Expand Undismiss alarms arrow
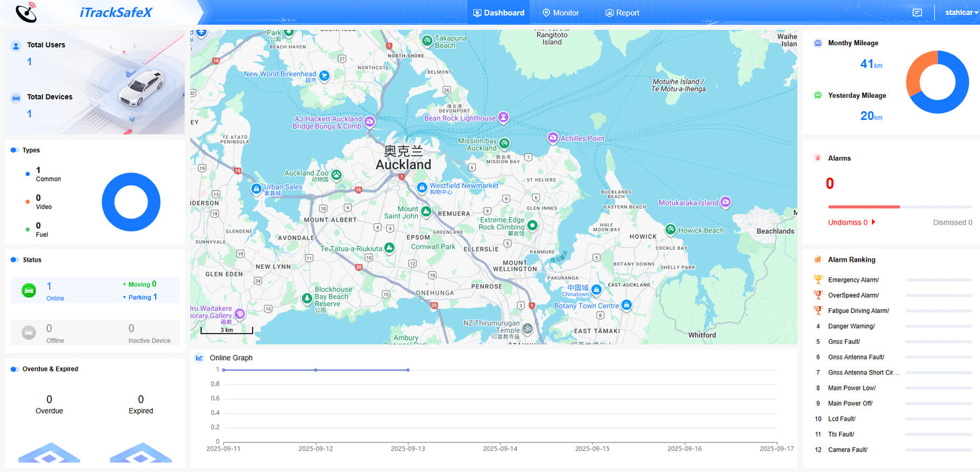The image size is (980, 472). tap(874, 222)
